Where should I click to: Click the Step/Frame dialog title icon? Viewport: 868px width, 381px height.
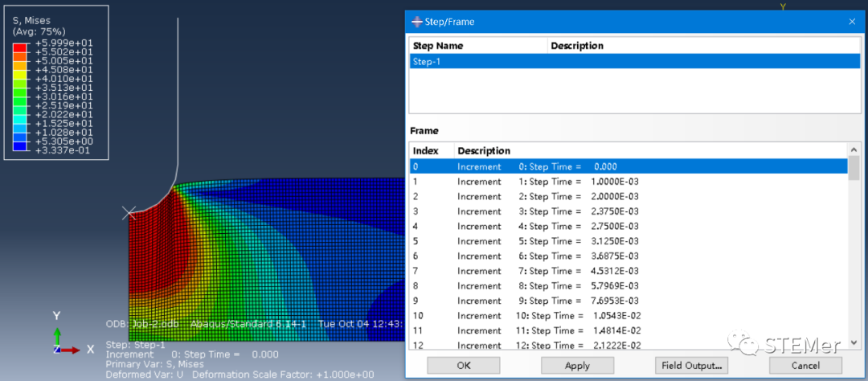pyautogui.click(x=417, y=23)
